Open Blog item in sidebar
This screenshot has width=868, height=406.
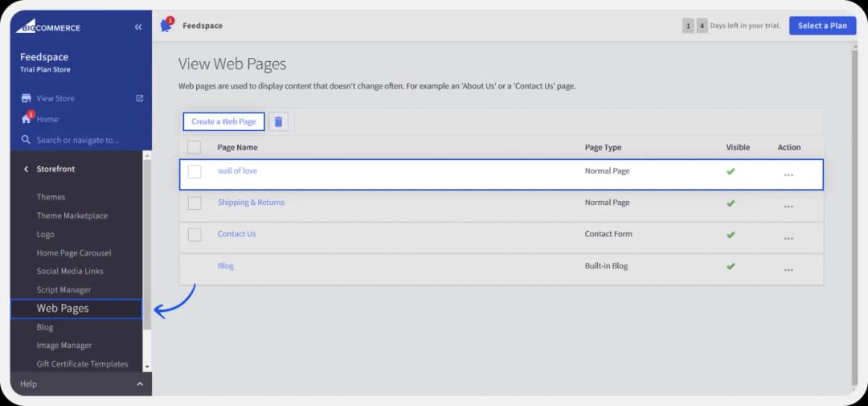point(45,326)
